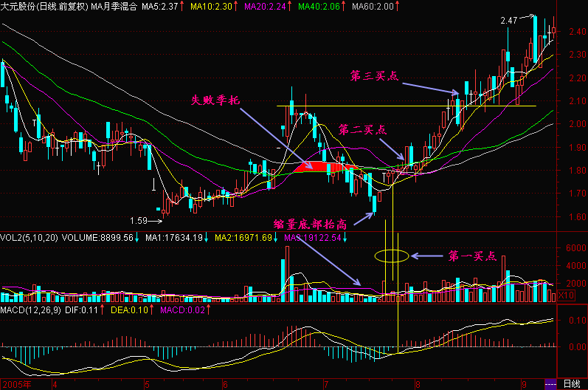Click the 1.59 low price marker
588x390 pixels.
click(x=139, y=220)
